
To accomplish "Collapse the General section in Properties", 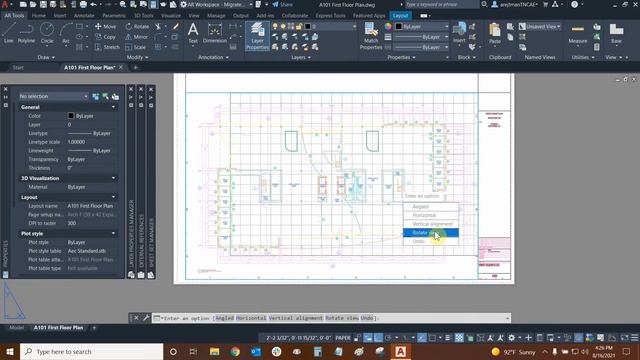I will tap(113, 107).
